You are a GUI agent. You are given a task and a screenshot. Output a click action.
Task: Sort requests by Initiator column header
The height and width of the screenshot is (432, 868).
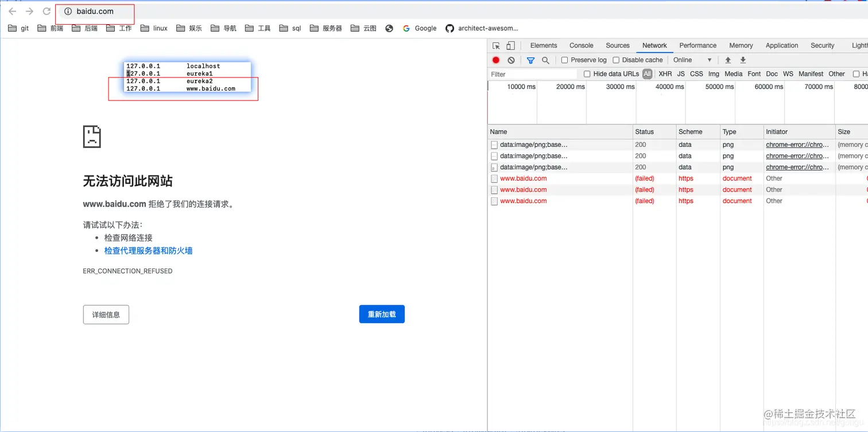(x=799, y=132)
